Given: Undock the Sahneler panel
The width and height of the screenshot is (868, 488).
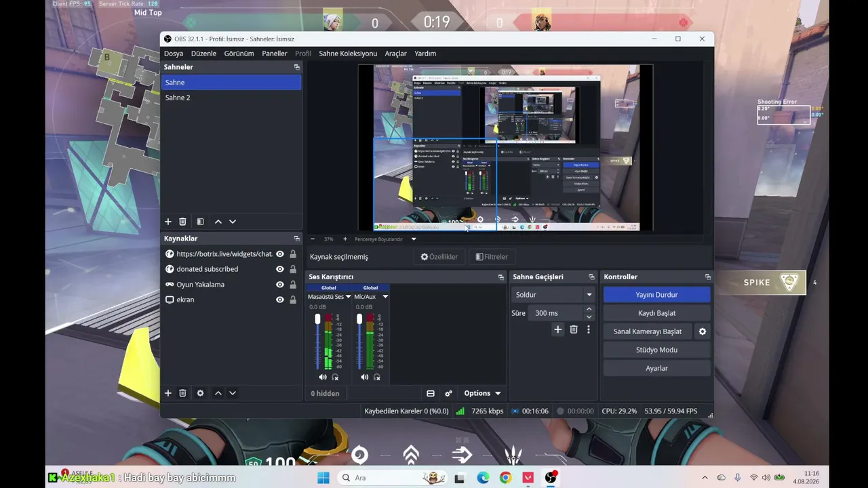Looking at the screenshot, I should 296,67.
